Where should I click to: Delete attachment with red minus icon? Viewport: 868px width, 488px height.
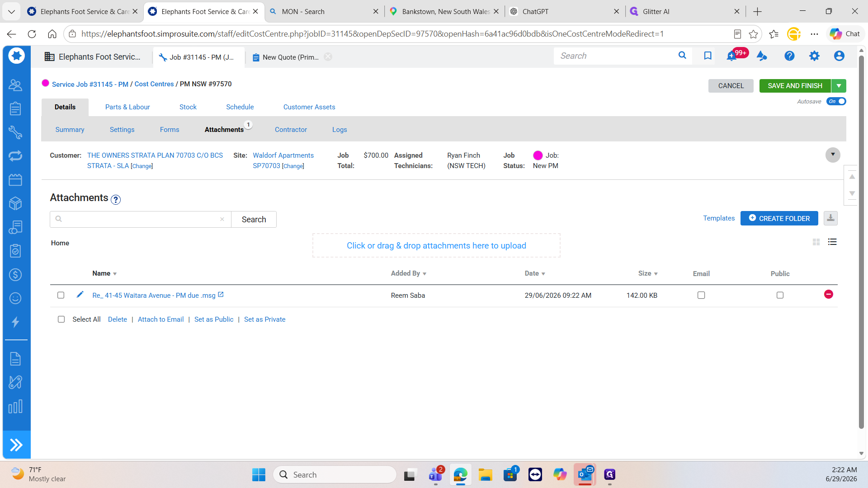tap(828, 295)
